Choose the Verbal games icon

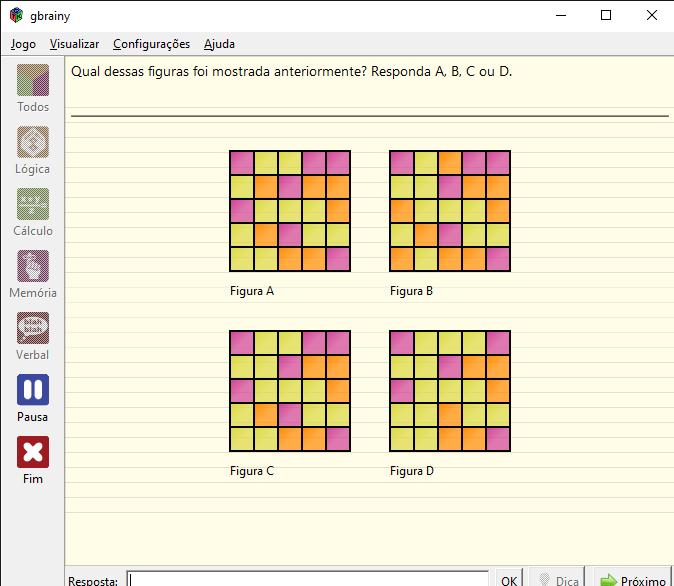coord(33,329)
